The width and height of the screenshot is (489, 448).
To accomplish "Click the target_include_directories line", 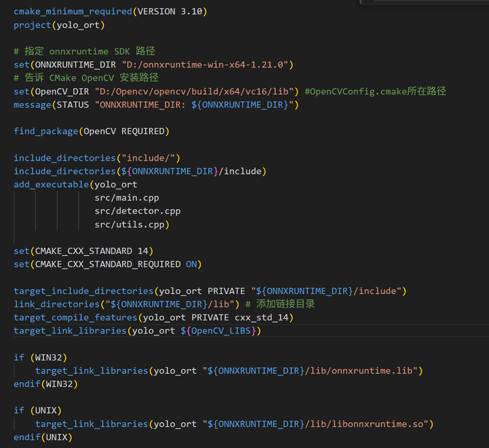I will click(210, 291).
